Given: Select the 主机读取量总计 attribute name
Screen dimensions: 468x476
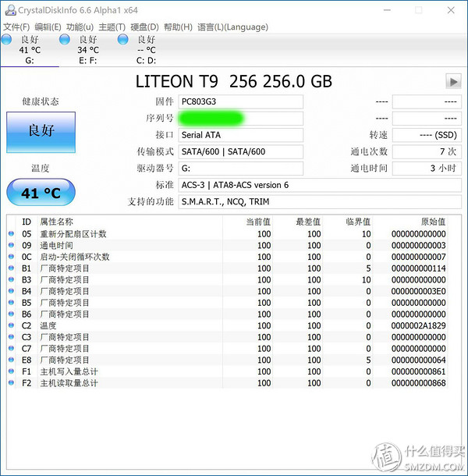Looking at the screenshot, I should click(x=69, y=383).
